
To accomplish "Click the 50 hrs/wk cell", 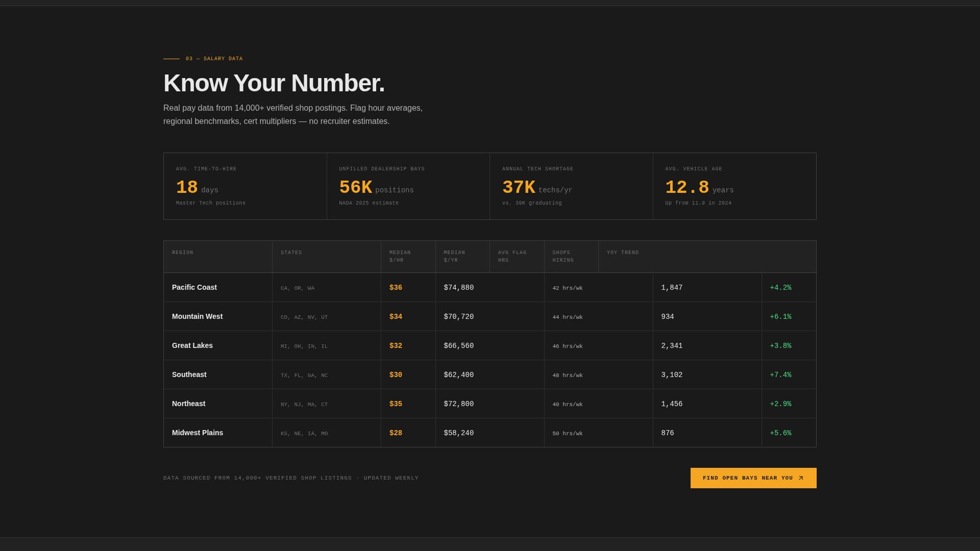I will pos(599,433).
